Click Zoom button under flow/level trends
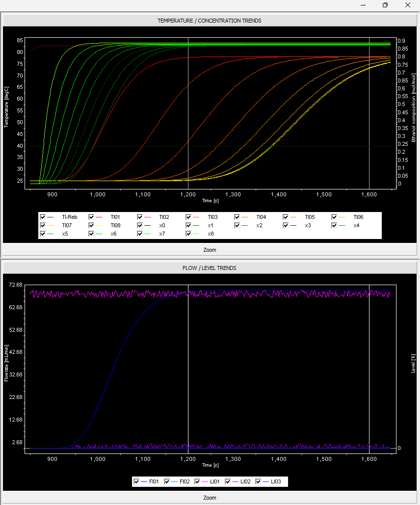This screenshot has width=420, height=505. tap(210, 497)
